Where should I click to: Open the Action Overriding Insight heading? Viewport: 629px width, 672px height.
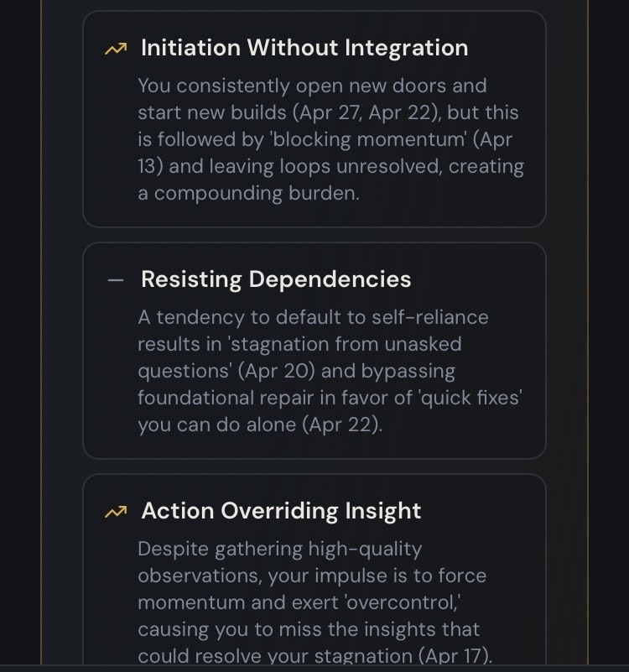(281, 511)
